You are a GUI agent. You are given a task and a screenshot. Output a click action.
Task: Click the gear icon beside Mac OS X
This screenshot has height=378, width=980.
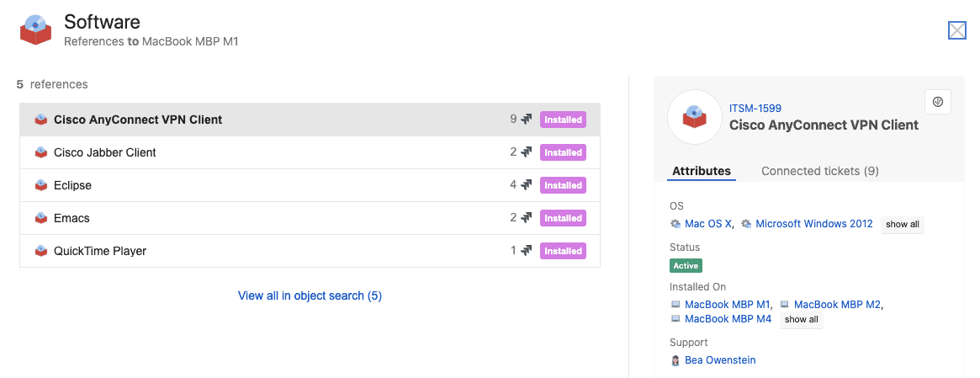675,224
